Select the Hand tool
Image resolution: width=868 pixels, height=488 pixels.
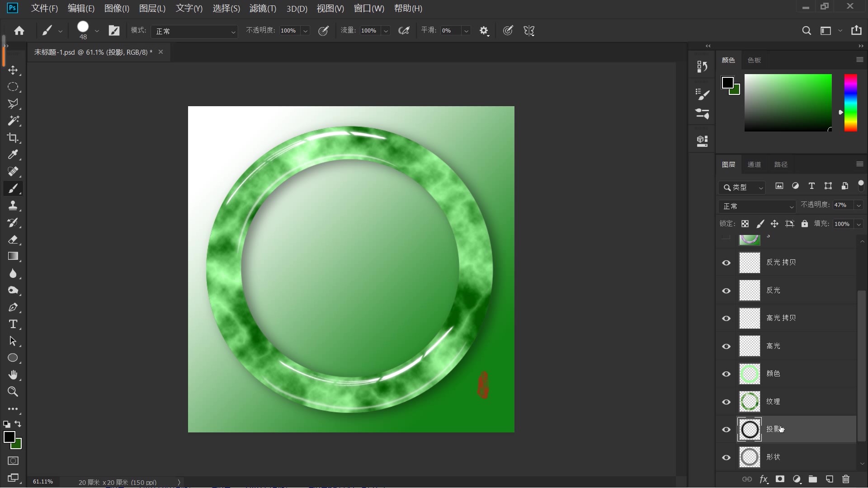(x=13, y=375)
